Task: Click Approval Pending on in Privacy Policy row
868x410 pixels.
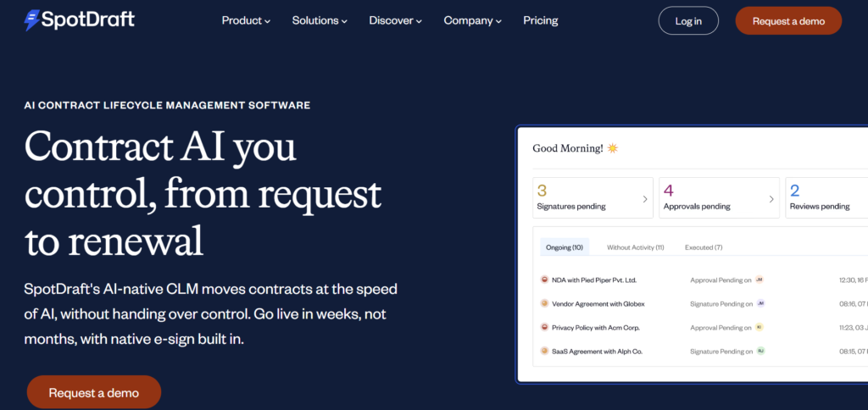Action: 721,328
